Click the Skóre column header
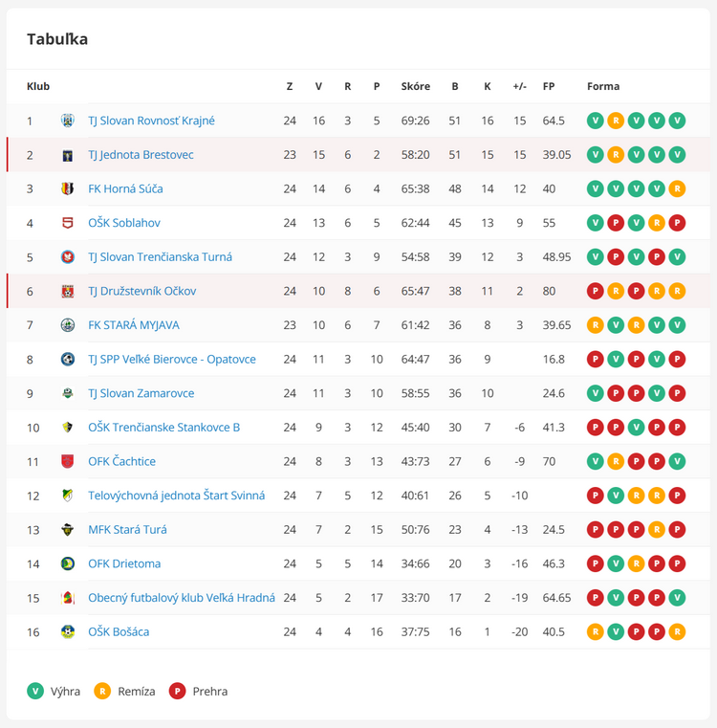717x728 pixels. click(x=415, y=86)
